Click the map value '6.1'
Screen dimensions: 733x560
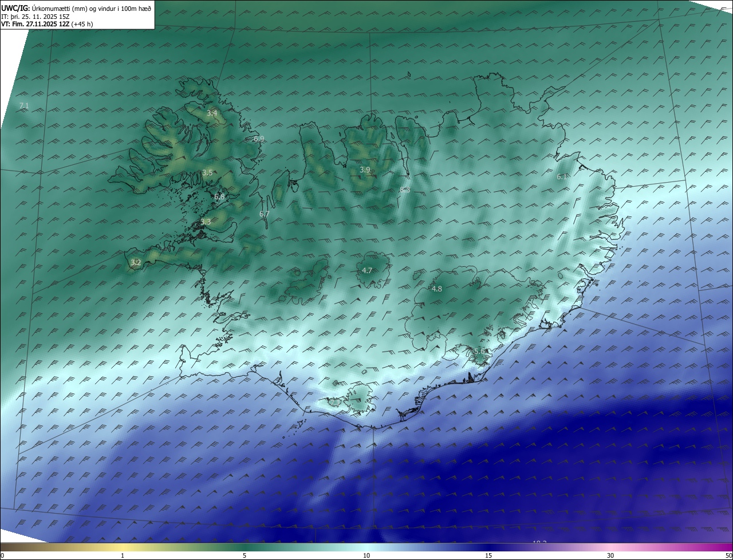coord(562,177)
